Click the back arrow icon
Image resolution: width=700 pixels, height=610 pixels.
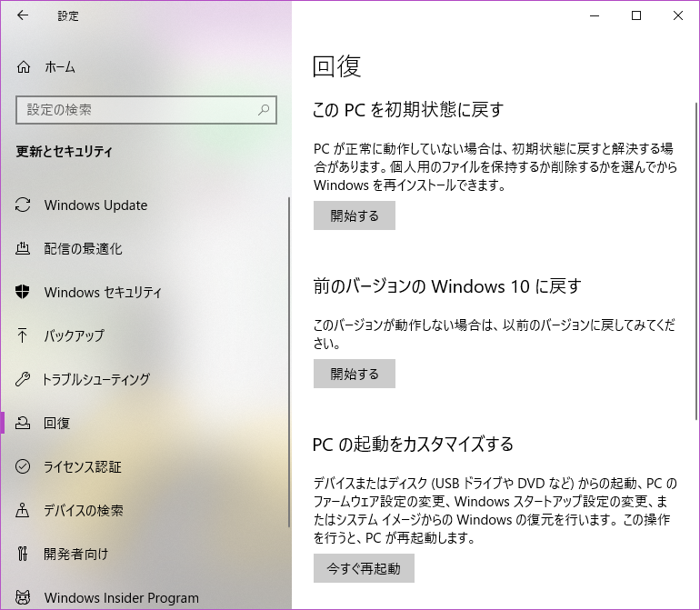(x=23, y=15)
